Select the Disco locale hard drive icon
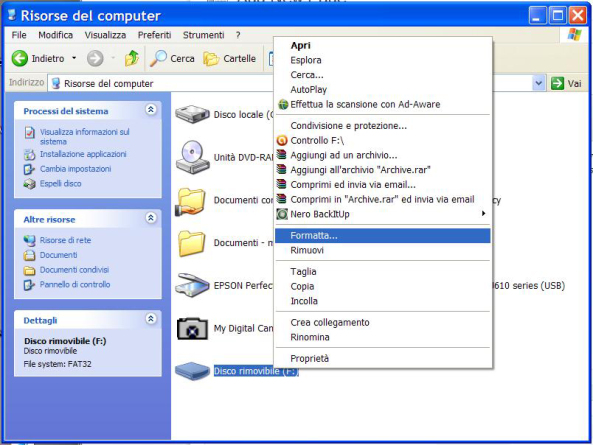Screen dimensions: 593x445 192,114
